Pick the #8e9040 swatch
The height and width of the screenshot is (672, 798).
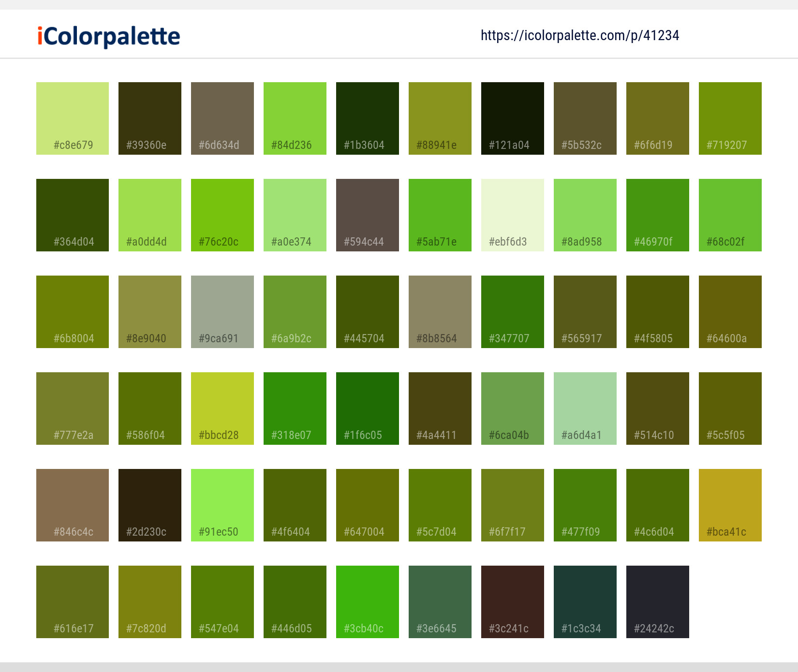150,312
